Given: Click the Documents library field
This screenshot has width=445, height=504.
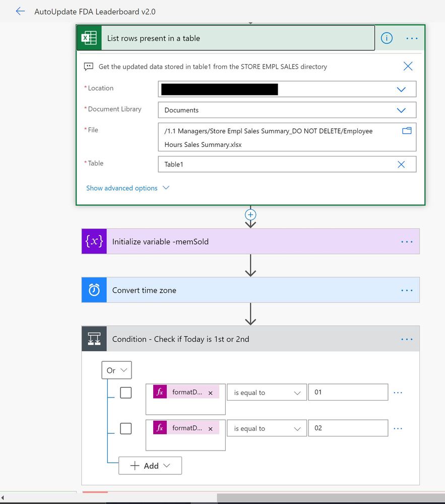Looking at the screenshot, I should 287,110.
